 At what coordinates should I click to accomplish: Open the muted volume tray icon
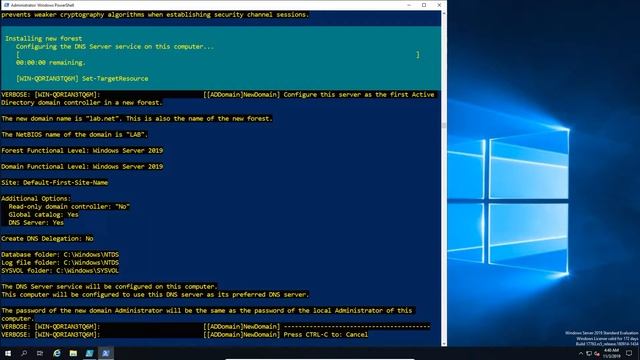pos(597,353)
